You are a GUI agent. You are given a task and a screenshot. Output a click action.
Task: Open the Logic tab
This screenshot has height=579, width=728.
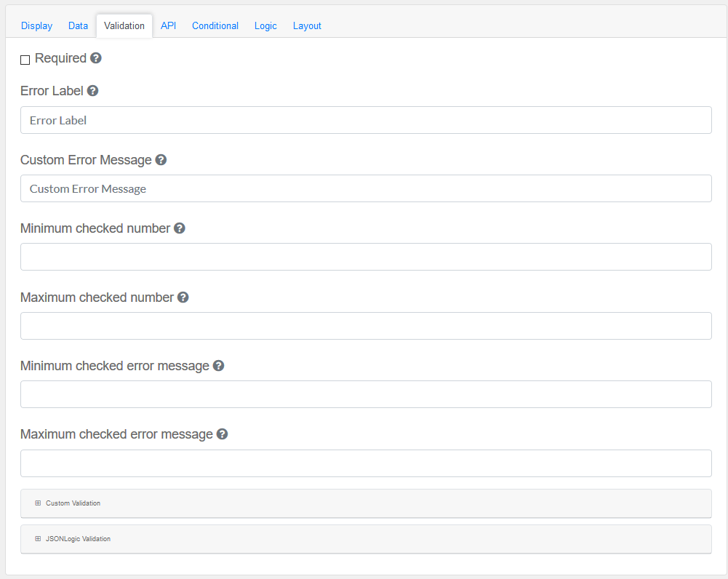(x=265, y=26)
